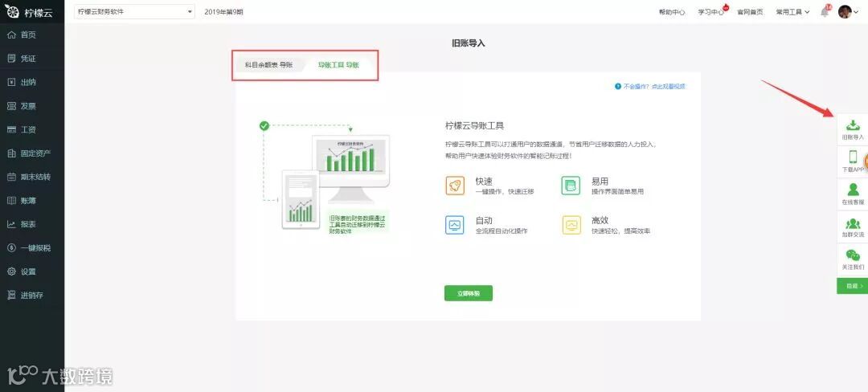The width and height of the screenshot is (868, 392).
Task: Click the monitor and tablet chart illustration
Action: [326, 178]
